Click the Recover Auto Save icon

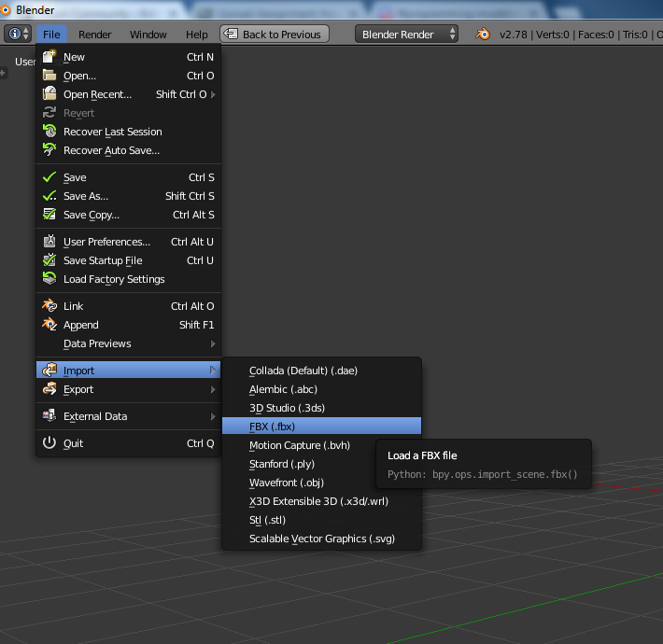click(x=49, y=150)
